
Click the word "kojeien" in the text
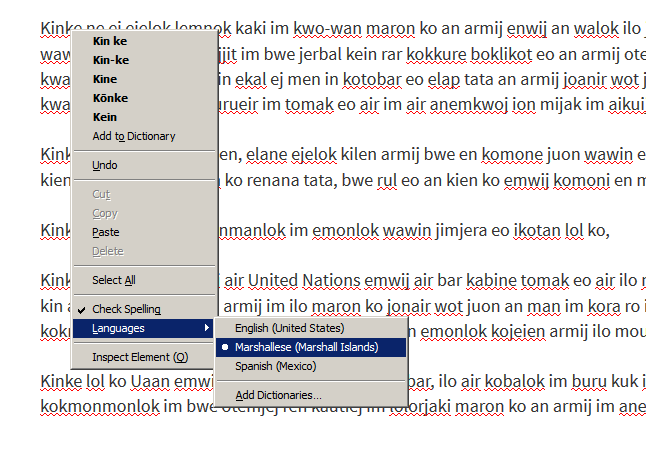click(517, 332)
